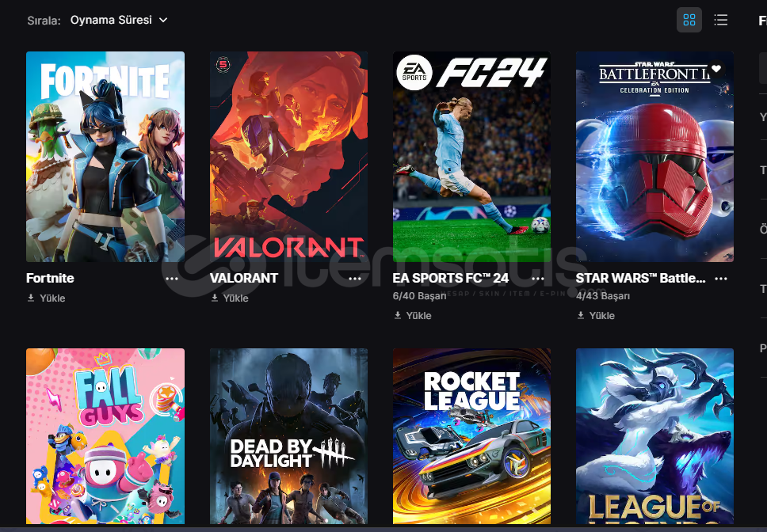Screen dimensions: 767x532
Task: Click the Fortnite title text
Action: (50, 278)
